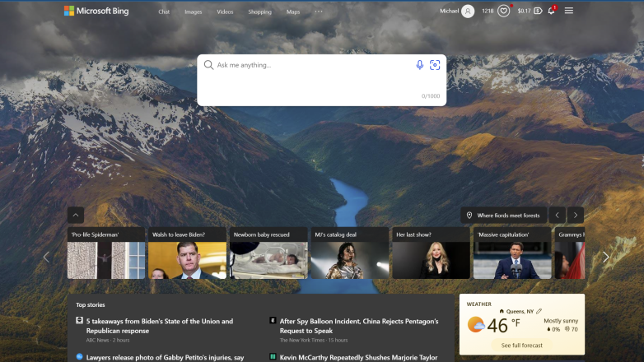The height and width of the screenshot is (362, 644).
Task: Click the WEATHER card heading
Action: point(479,304)
